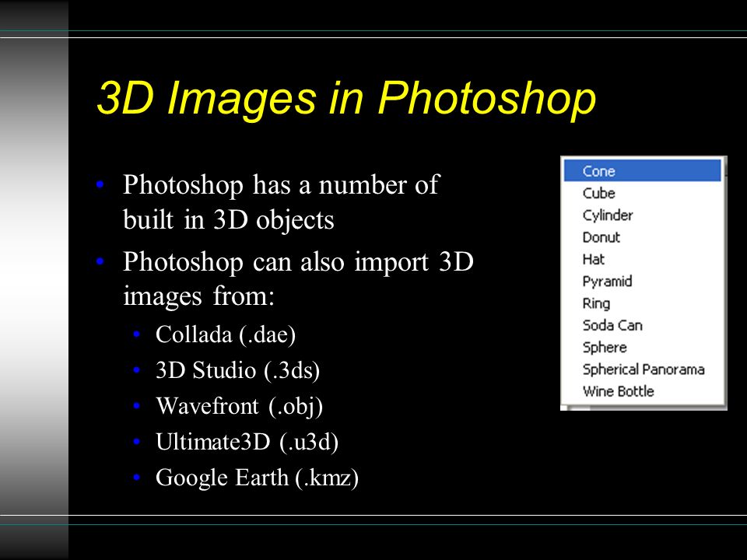Viewport: 747px width, 560px height.
Task: Select Spherical Panorama option
Action: (644, 369)
